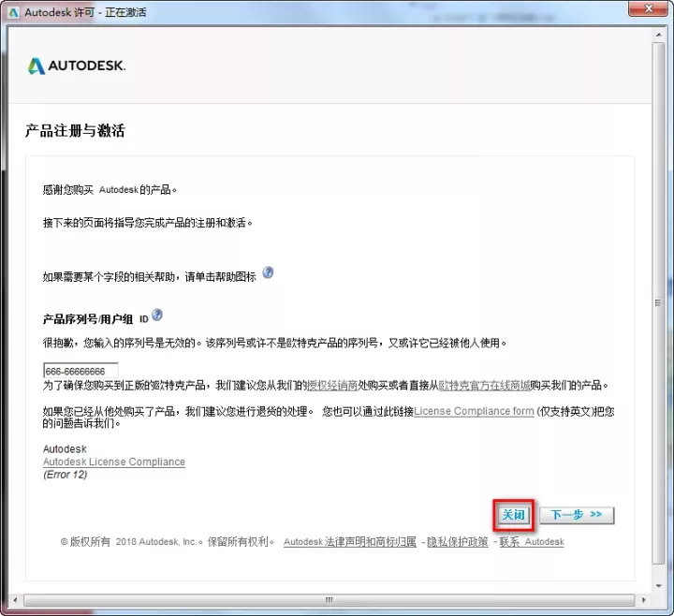Open the License Compliance form link
This screenshot has height=616, width=674.
(x=474, y=411)
